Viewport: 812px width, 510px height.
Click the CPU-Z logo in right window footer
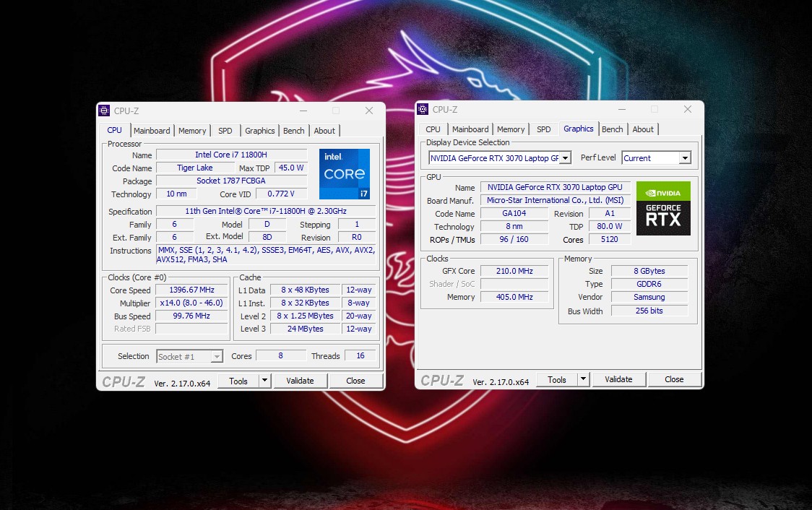click(442, 379)
